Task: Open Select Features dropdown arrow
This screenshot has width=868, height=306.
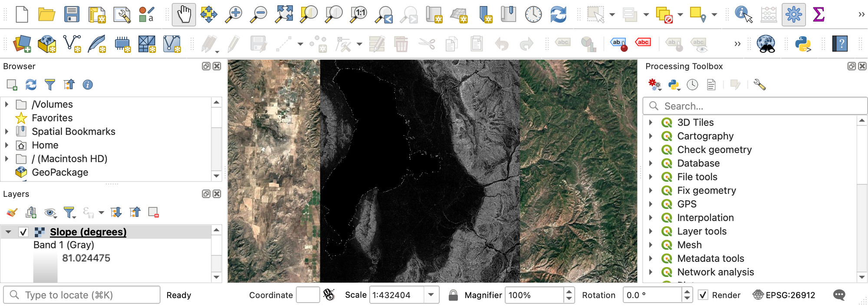Action: point(612,14)
